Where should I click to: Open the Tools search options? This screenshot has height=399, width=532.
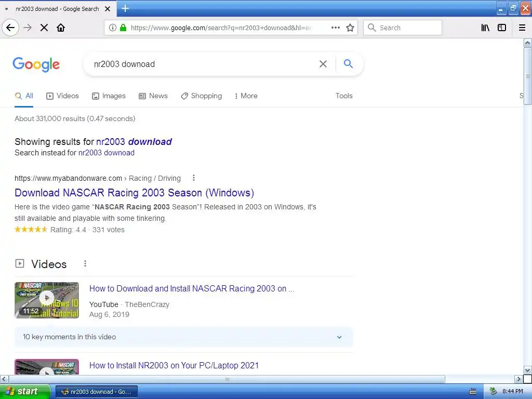click(x=344, y=96)
